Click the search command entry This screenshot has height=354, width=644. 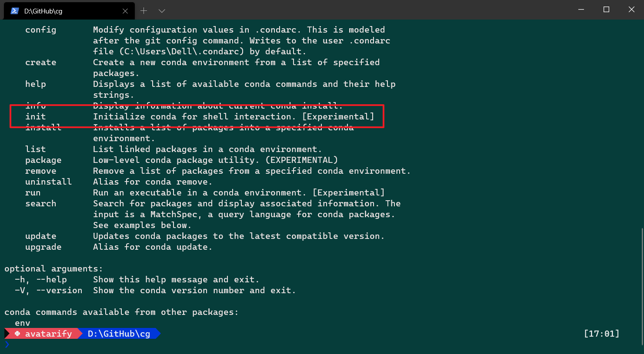pos(40,203)
